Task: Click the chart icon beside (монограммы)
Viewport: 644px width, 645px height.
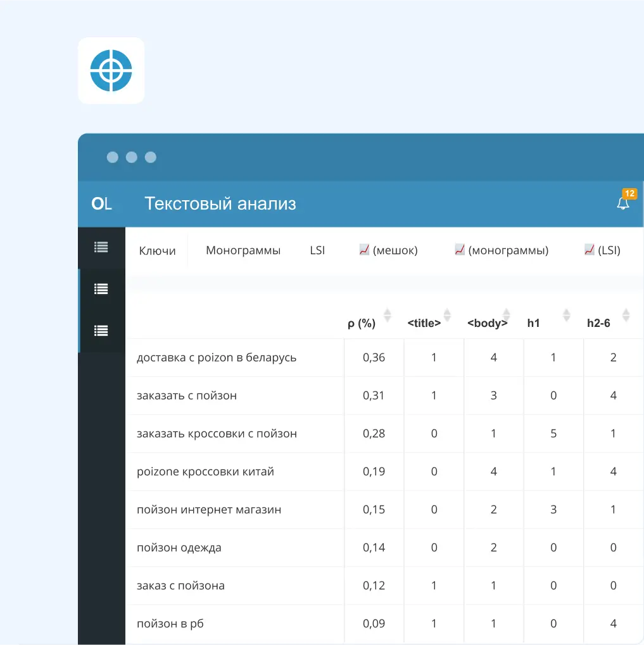Action: [458, 250]
